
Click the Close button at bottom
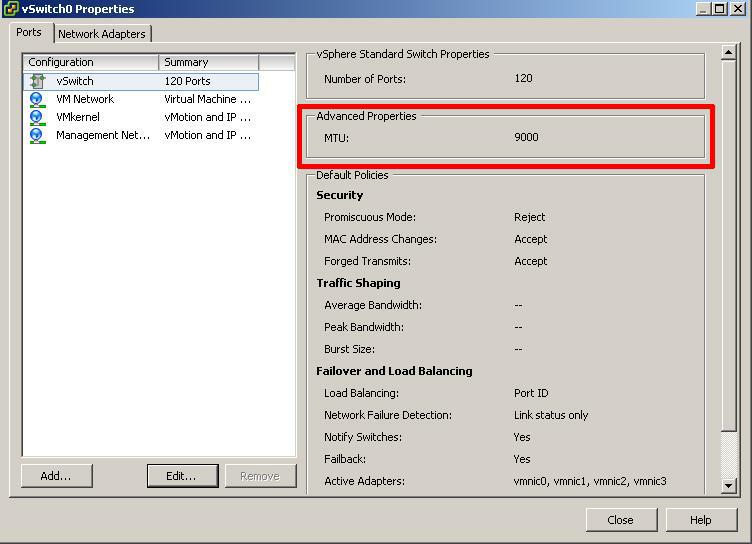pos(621,520)
